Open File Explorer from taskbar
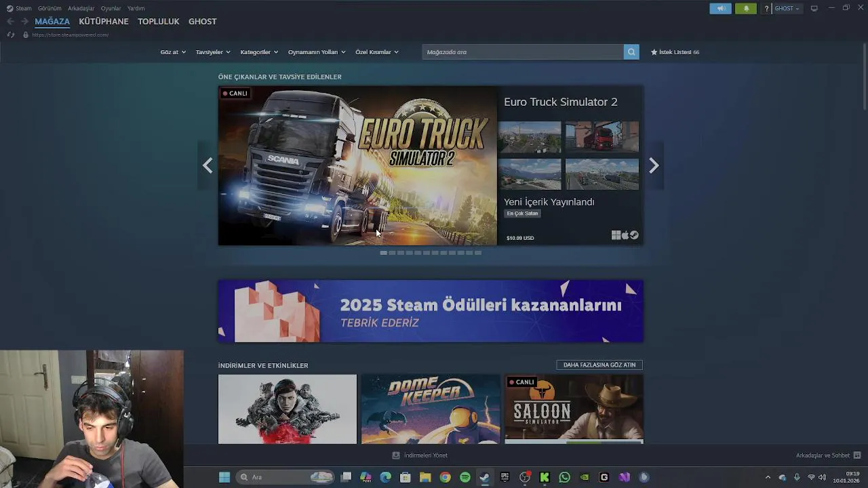Screen dimensions: 868x488 [x=425, y=477]
